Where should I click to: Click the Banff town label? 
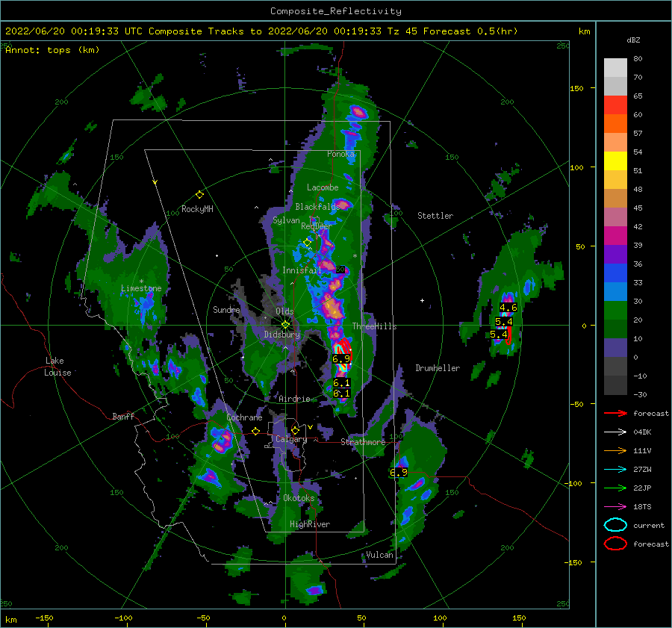click(x=123, y=416)
